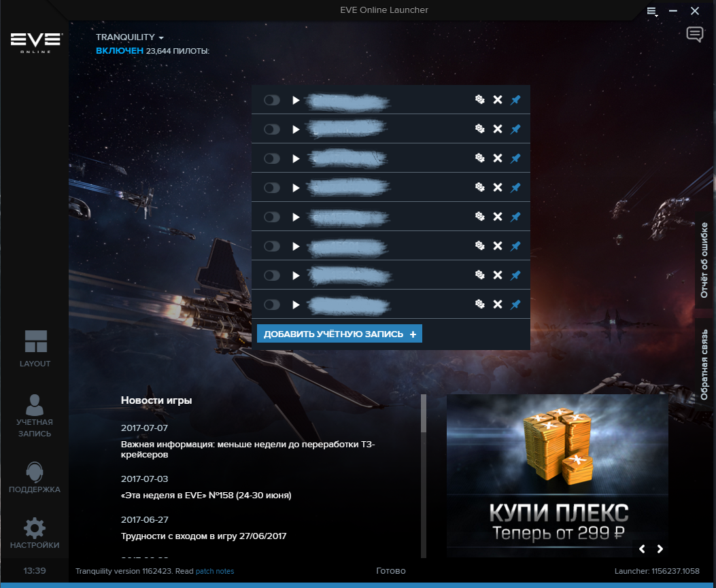Viewport: 716px width, 588px height.
Task: Remove the seventh account via its X
Action: (498, 275)
